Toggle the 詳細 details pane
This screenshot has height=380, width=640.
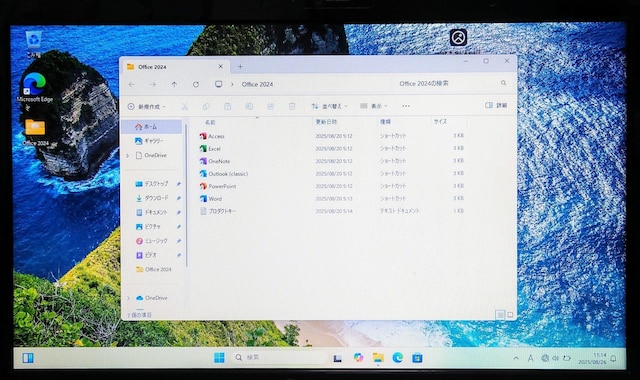click(496, 105)
